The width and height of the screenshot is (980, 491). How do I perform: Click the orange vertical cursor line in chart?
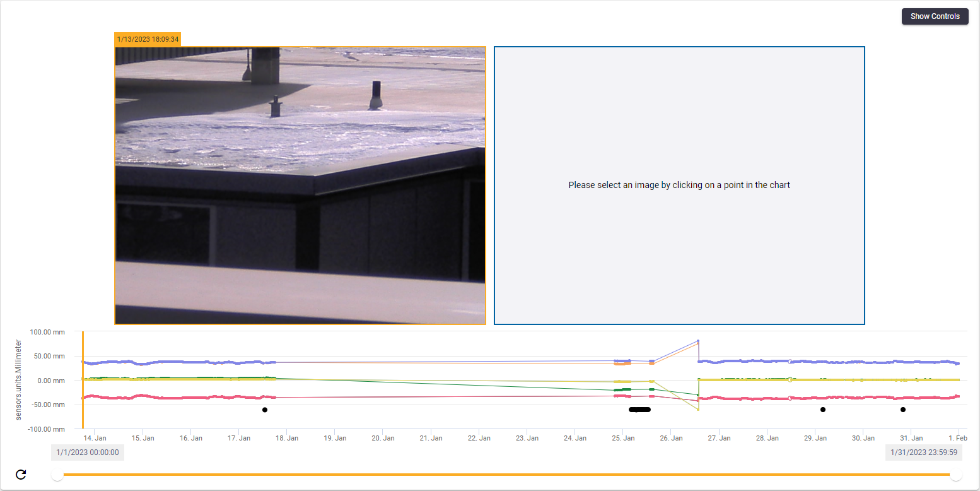83,380
